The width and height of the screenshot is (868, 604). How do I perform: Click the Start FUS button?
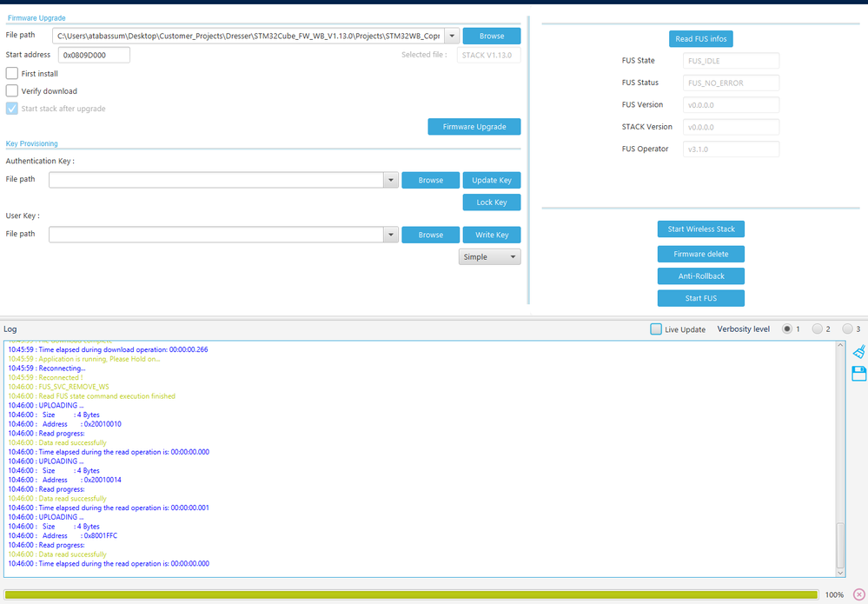pos(701,298)
